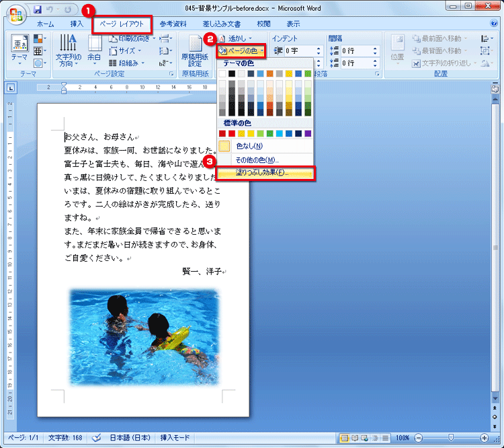Screen dimensions: 504x448
Task: Pick the black theme color swatch
Action: point(232,74)
